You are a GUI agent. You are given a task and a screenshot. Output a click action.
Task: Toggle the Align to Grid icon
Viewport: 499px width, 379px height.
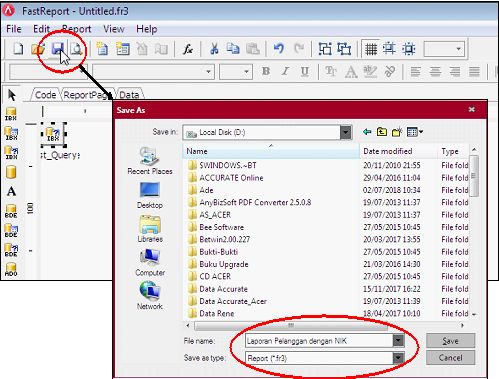click(389, 49)
